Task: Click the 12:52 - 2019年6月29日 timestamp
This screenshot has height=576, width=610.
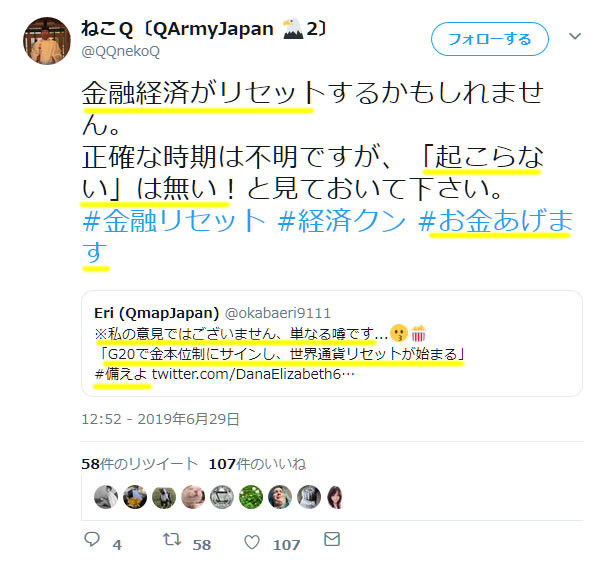Action: point(160,419)
